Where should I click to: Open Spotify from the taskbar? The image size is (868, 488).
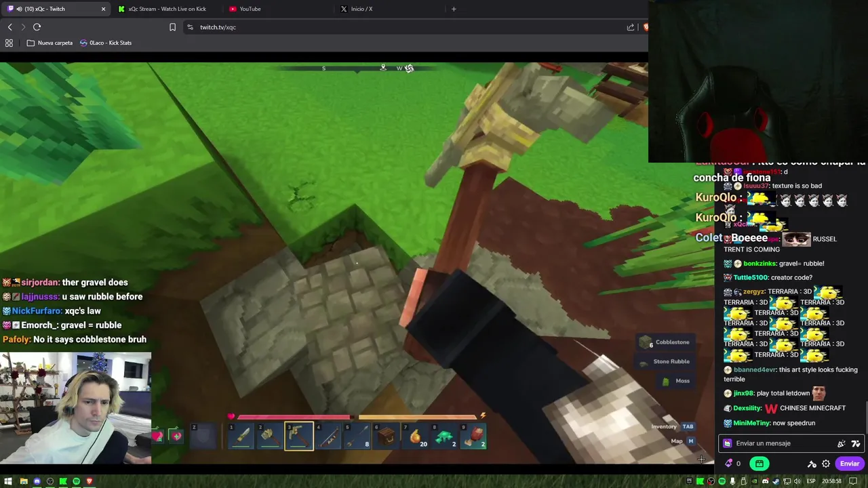76,481
